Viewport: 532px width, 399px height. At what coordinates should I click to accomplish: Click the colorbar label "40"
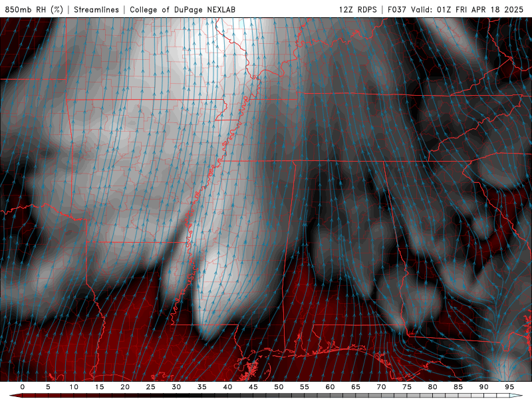coord(227,387)
